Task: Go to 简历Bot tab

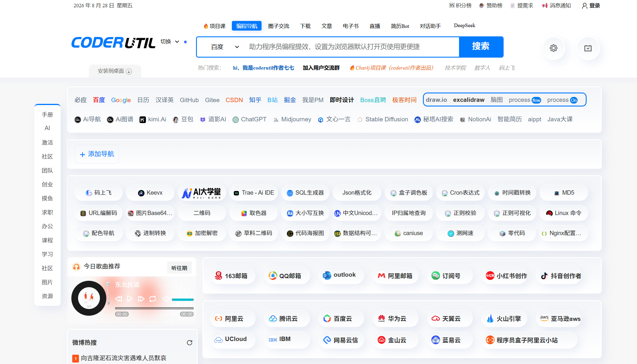Action: pyautogui.click(x=400, y=26)
